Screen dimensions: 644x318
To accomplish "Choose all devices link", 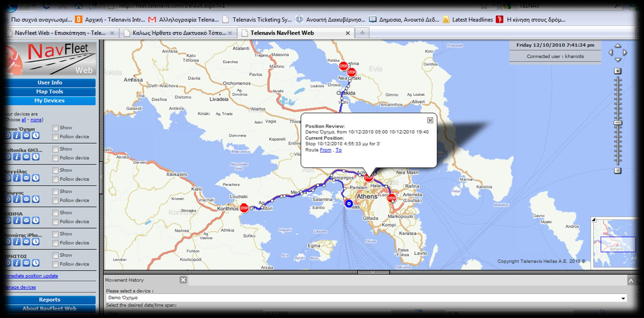I will 24,120.
